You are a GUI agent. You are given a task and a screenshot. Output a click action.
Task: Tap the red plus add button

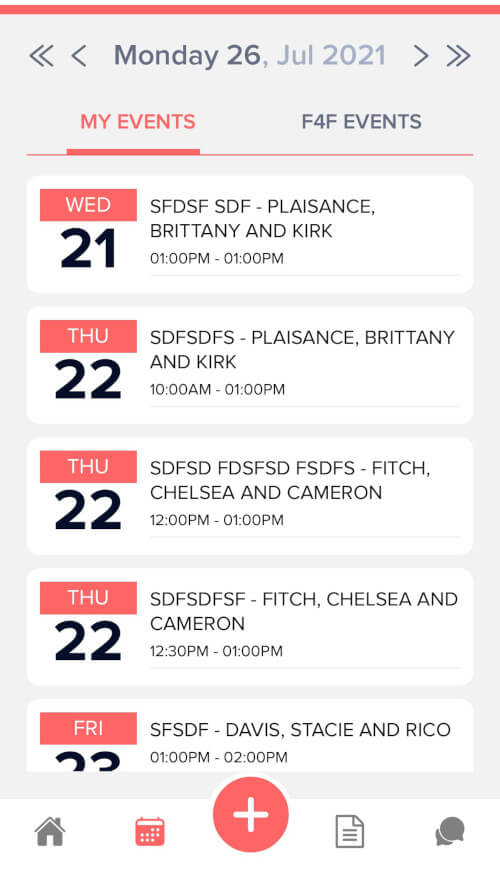[x=250, y=815]
